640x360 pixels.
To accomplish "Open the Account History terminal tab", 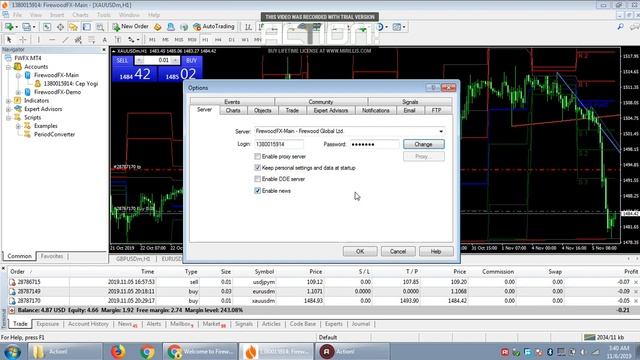I will (x=88, y=324).
